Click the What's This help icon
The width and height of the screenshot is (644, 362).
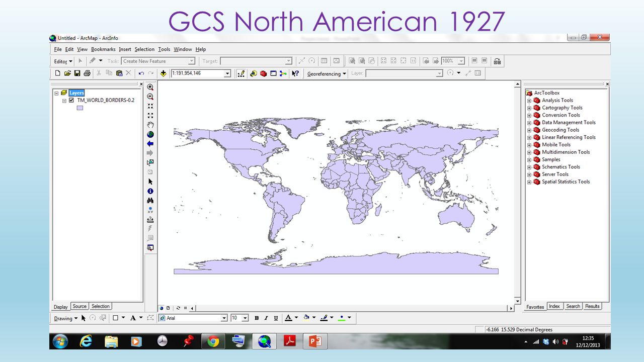click(x=295, y=73)
